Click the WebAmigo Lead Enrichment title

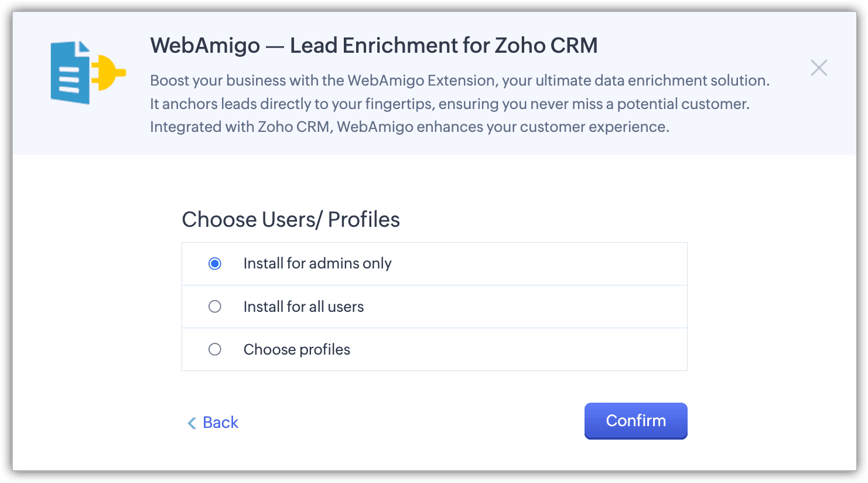[374, 45]
